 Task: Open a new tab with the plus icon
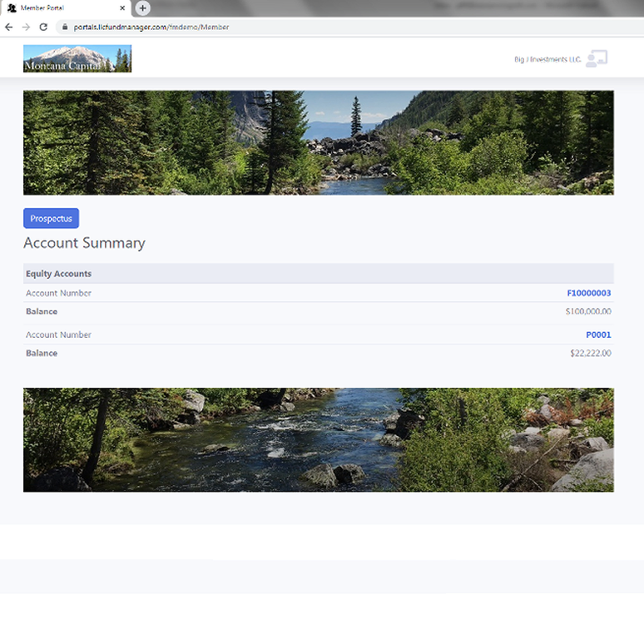click(x=142, y=7)
